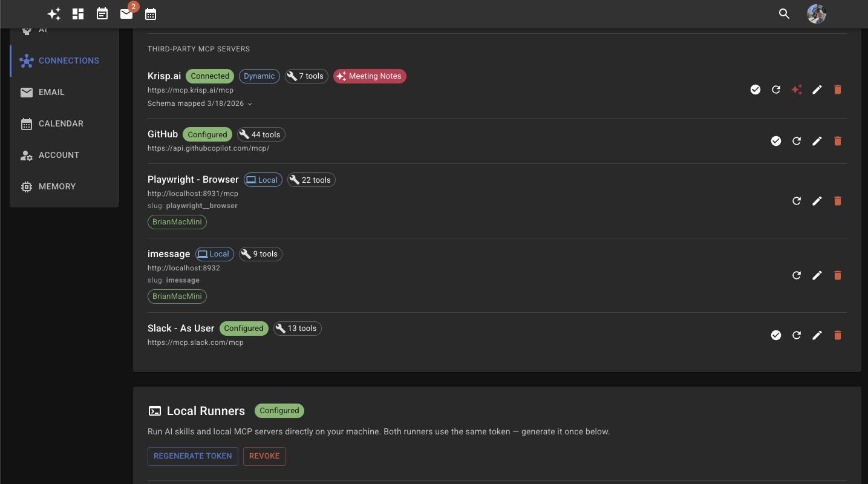
Task: Open Account settings in the sidebar
Action: (64, 155)
